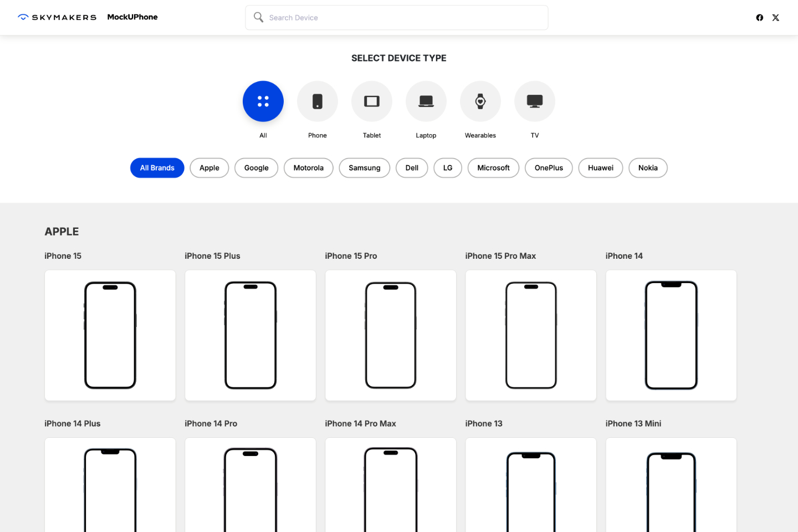Filter by Dell brand
The width and height of the screenshot is (798, 532).
tap(412, 168)
